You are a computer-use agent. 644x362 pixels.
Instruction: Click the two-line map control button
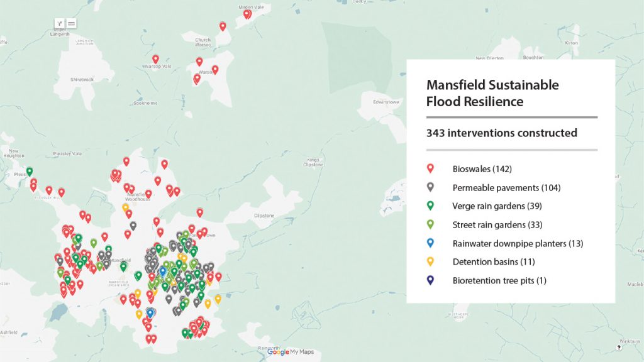click(x=71, y=23)
